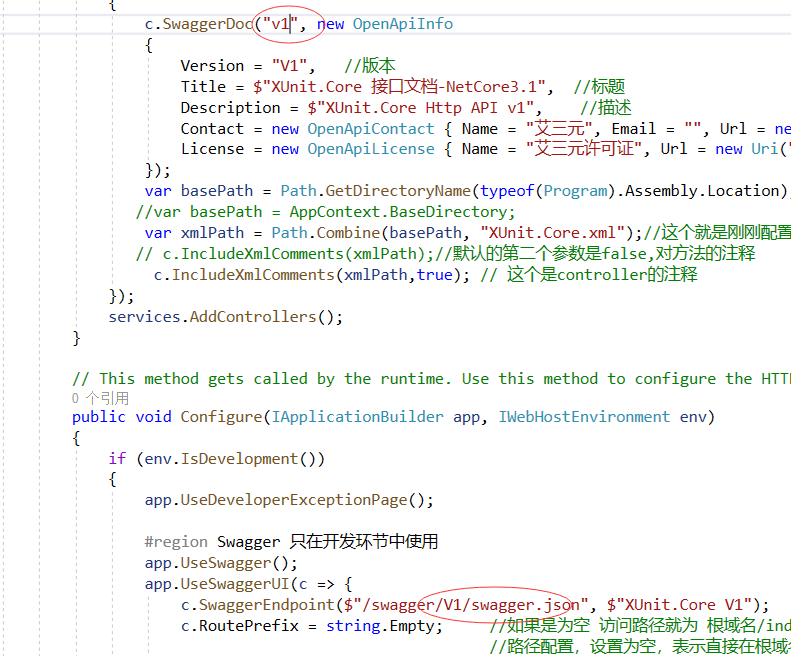Screen dimensions: 791x656
Task: Open the '0 个引用' CodeLens references link
Action: 100,398
